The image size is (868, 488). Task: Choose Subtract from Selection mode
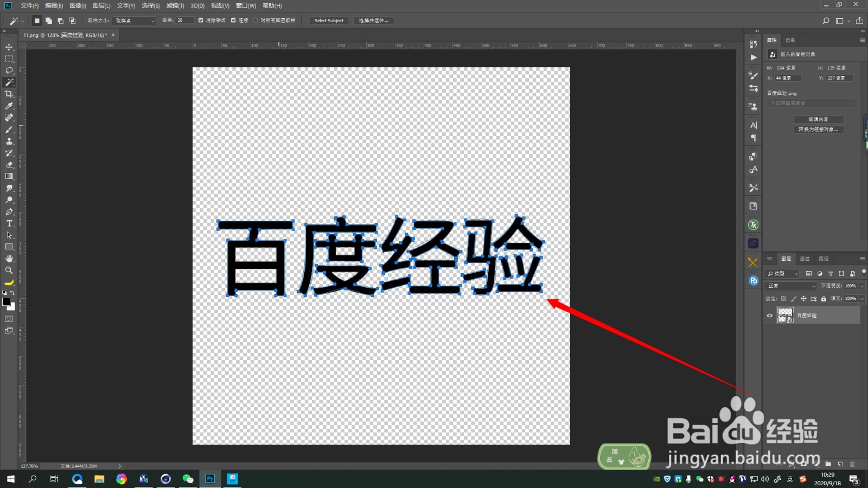point(60,21)
